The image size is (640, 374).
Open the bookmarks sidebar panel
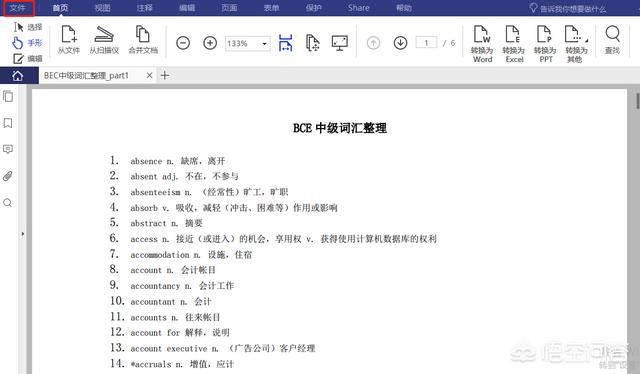pyautogui.click(x=8, y=123)
